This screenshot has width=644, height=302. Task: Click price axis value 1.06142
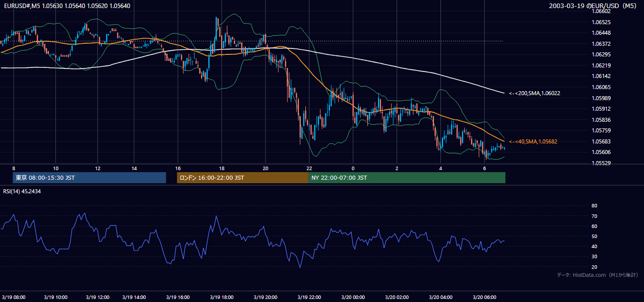tap(601, 76)
